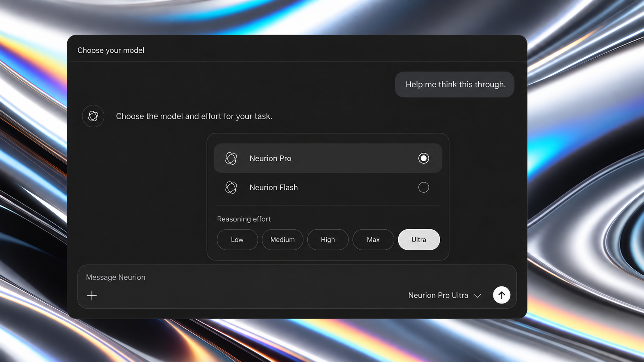Image resolution: width=644 pixels, height=362 pixels.
Task: Select the Neurion Pro radio button
Action: coord(424,158)
